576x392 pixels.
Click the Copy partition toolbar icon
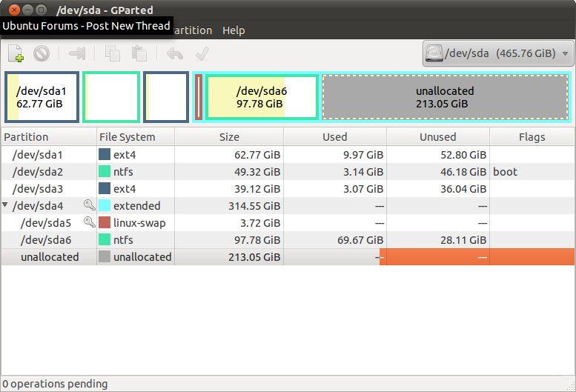[x=113, y=53]
